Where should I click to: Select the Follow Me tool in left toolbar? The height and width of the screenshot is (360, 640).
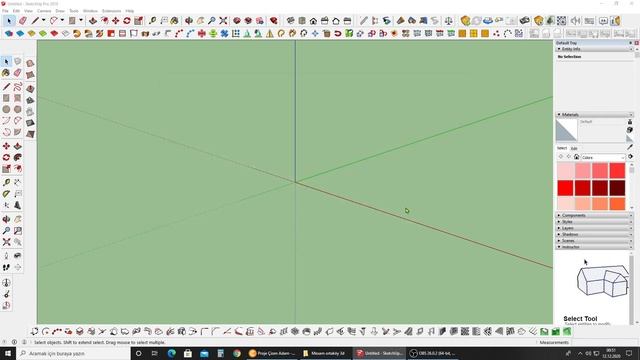[x=18, y=157]
